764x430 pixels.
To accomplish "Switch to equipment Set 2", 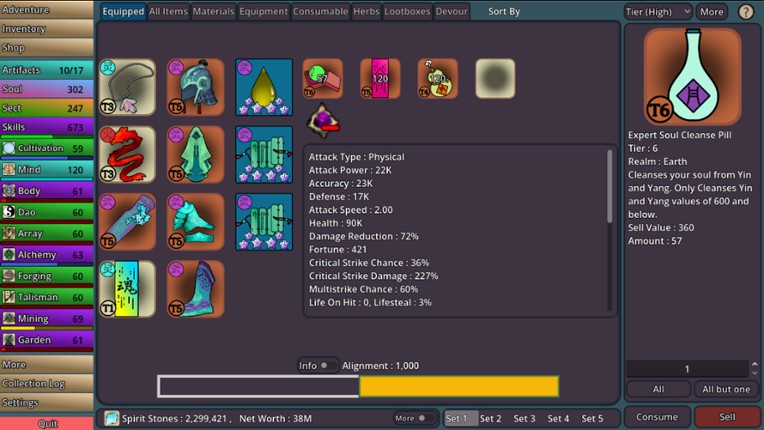I will (490, 419).
